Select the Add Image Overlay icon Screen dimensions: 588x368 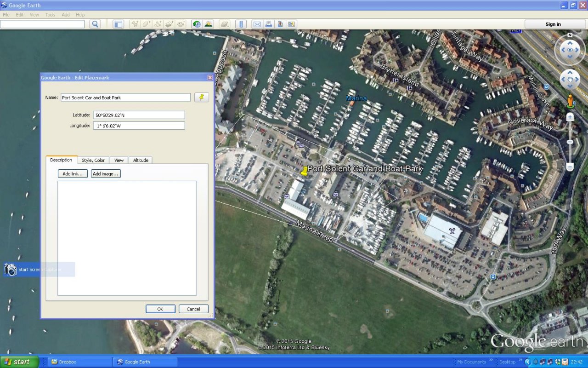(x=170, y=24)
